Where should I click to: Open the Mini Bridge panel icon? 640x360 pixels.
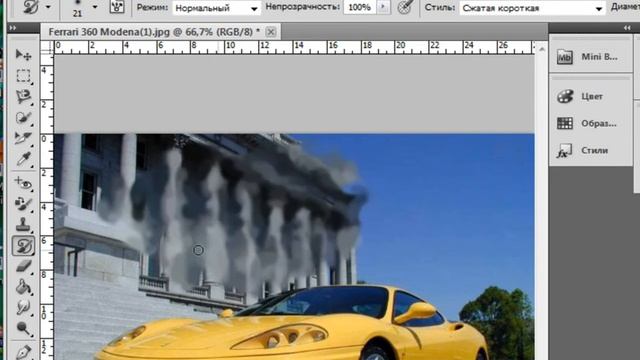565,57
